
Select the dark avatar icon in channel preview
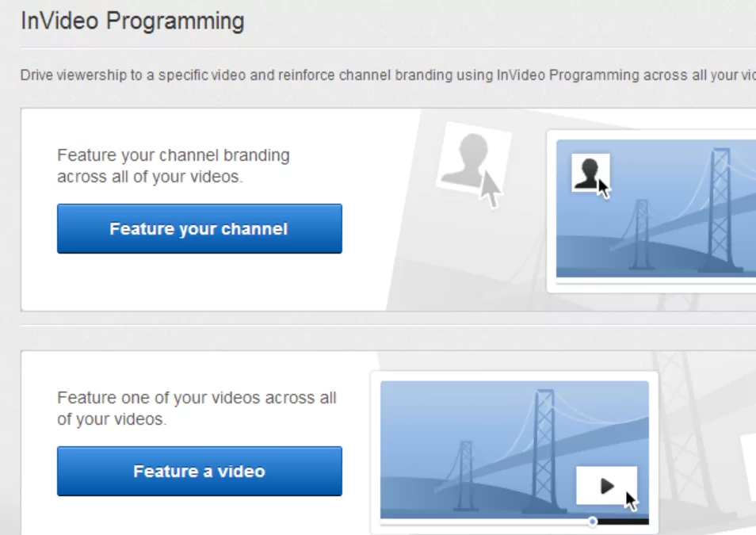pos(588,171)
